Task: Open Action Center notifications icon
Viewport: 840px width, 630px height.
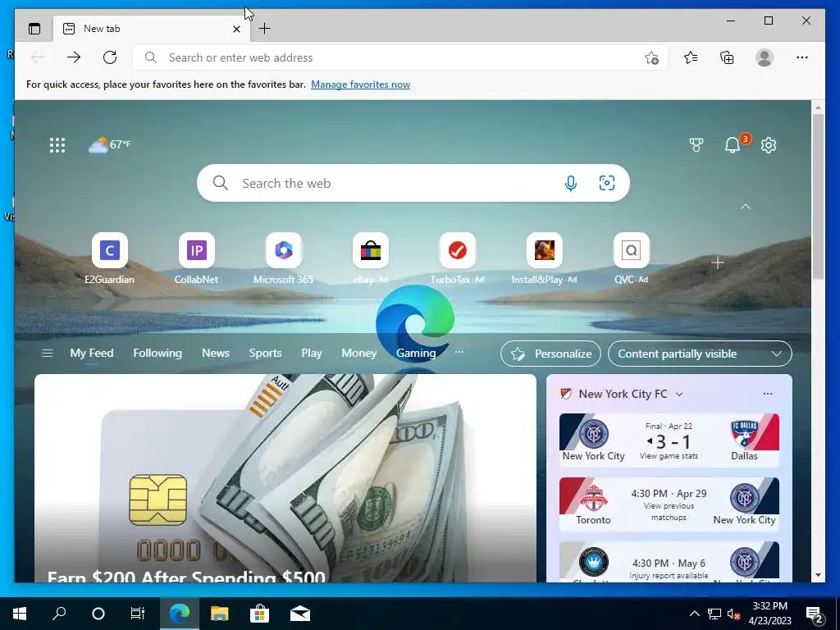Action: 815,614
